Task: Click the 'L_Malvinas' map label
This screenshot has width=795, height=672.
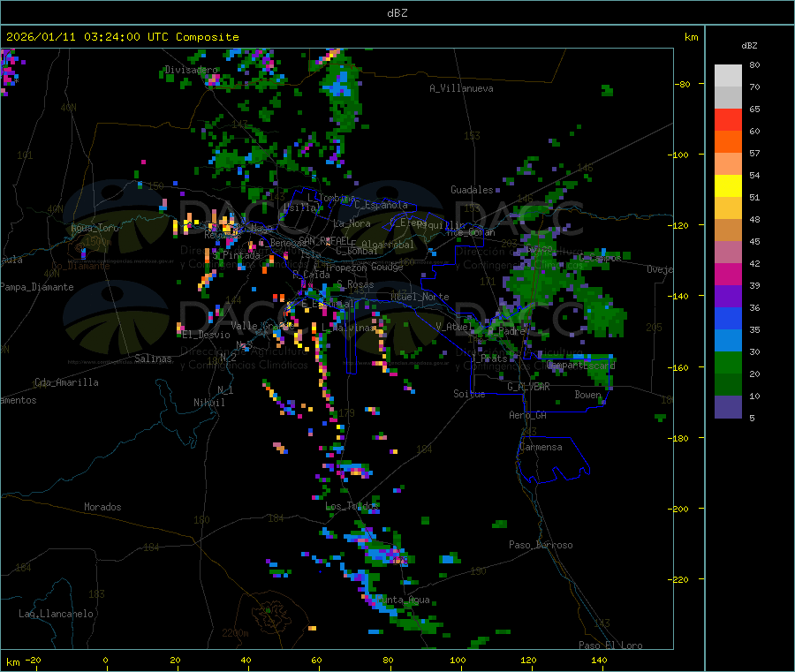Action: [348, 328]
